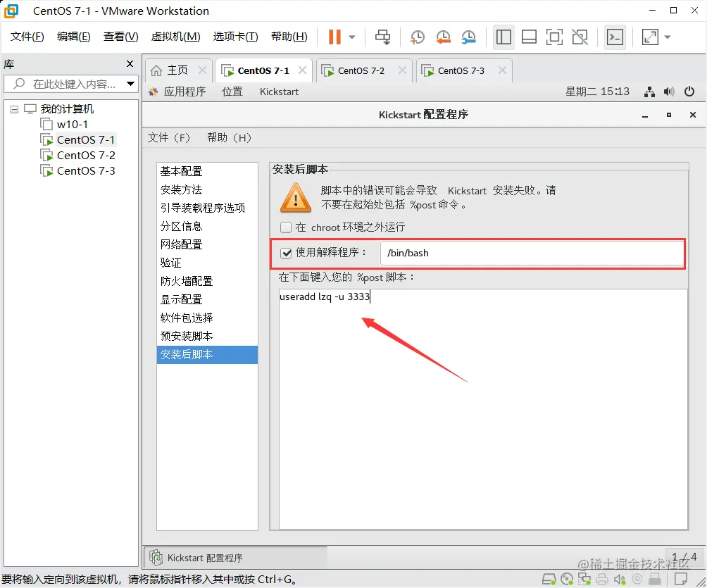Close the library panel
Screen dimensions: 707x588
point(130,64)
